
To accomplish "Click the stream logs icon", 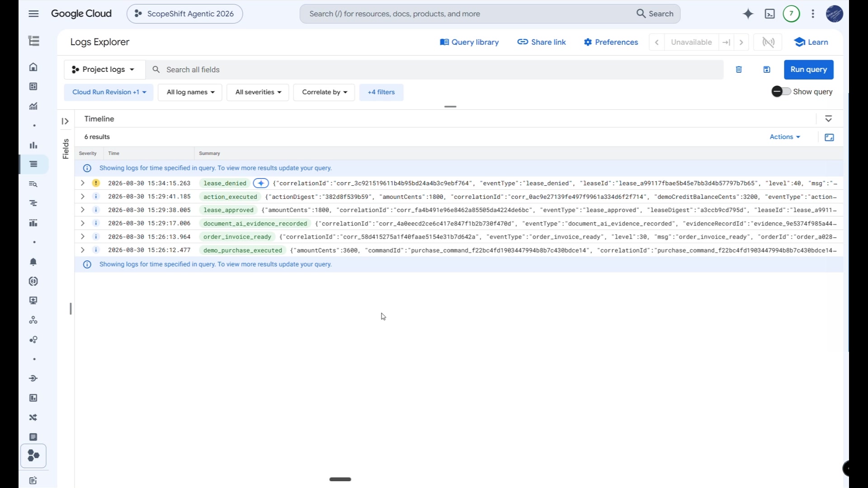I will point(769,42).
